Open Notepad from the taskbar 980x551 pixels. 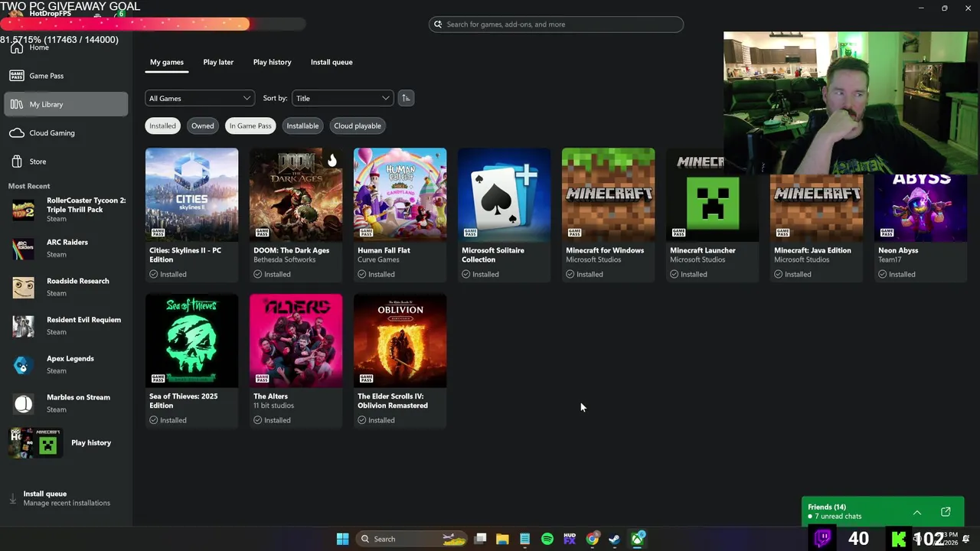(x=524, y=539)
